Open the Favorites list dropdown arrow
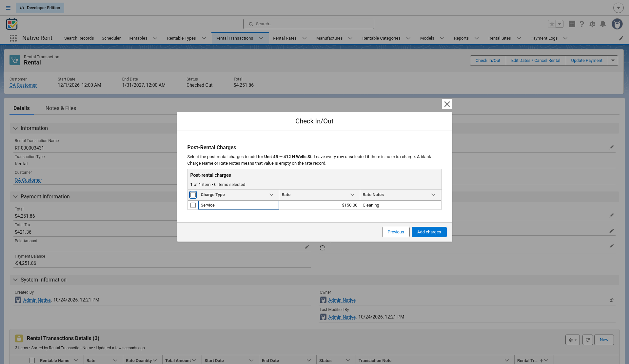The height and width of the screenshot is (364, 629). (560, 24)
